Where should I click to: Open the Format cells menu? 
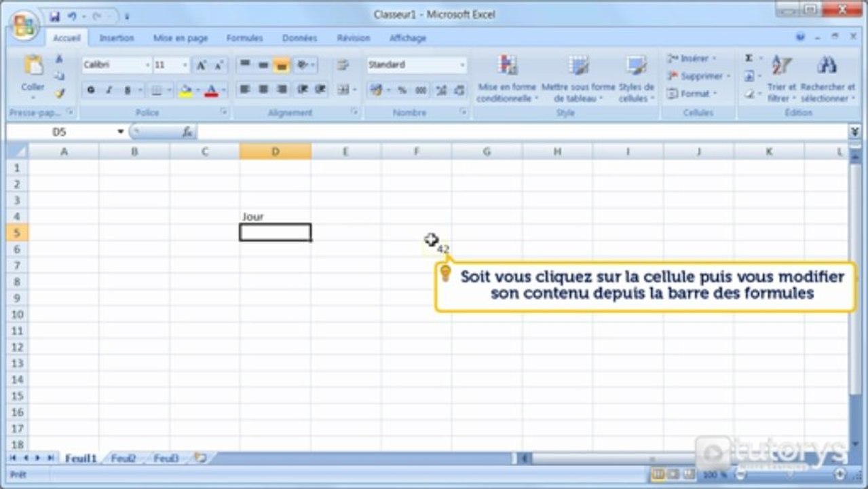[691, 94]
